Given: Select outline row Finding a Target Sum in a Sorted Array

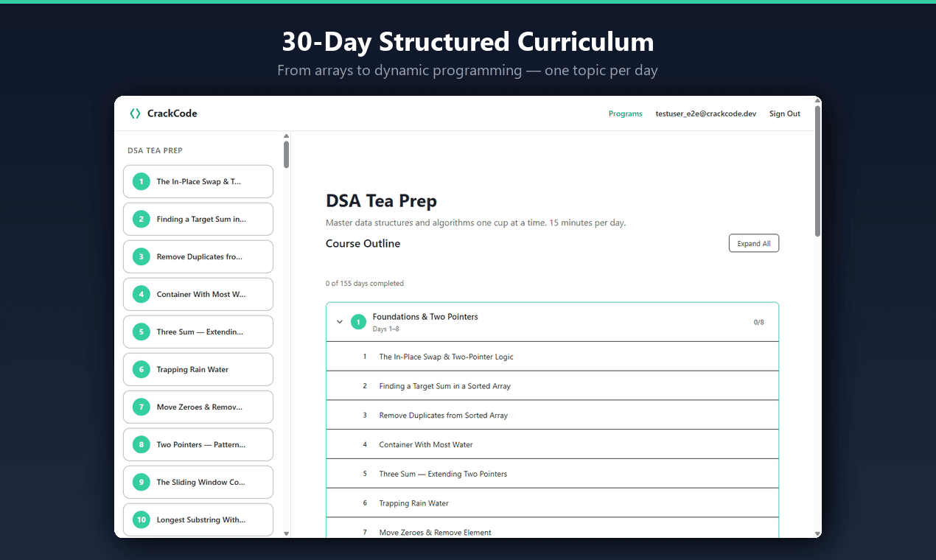Looking at the screenshot, I should [x=552, y=386].
